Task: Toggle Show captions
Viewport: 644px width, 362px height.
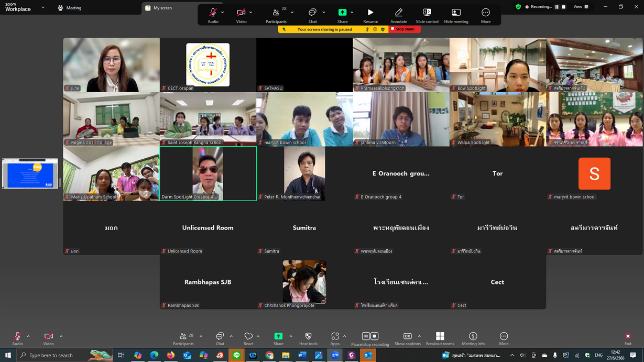Action: pos(407,338)
